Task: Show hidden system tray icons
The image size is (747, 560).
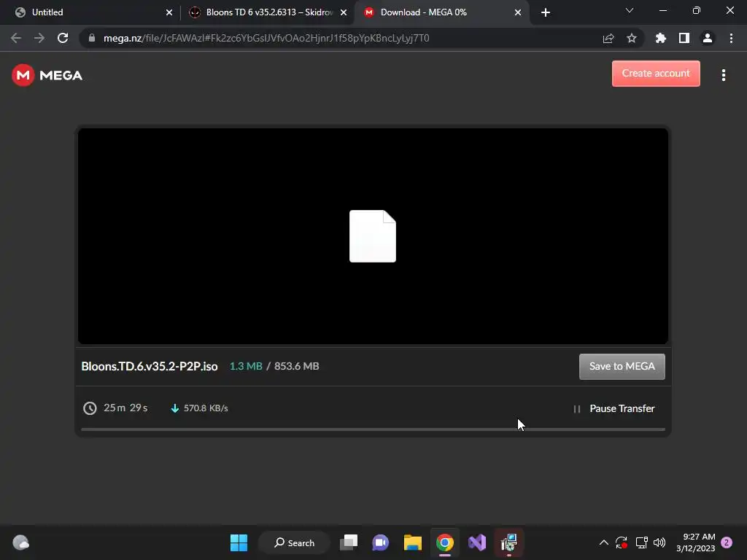Action: (x=603, y=542)
